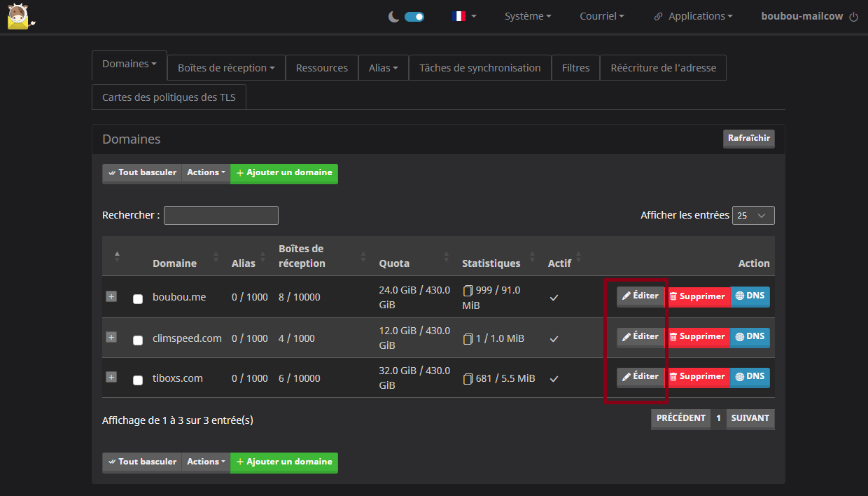Edit the tiboxs.com domain
868x496 pixels.
click(640, 377)
